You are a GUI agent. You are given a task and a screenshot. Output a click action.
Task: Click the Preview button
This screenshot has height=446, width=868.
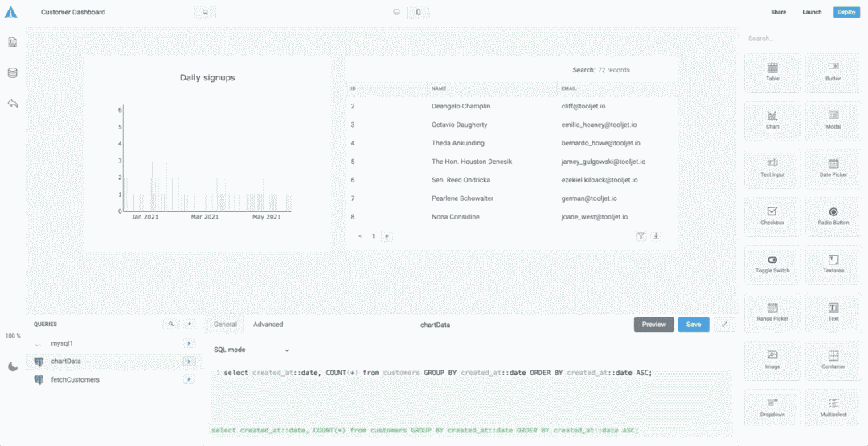point(653,325)
